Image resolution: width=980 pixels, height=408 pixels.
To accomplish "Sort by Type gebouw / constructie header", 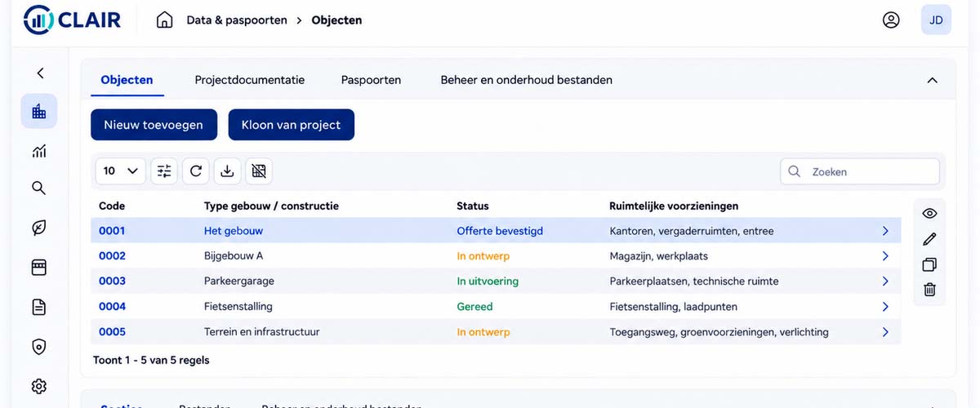I will [x=271, y=206].
